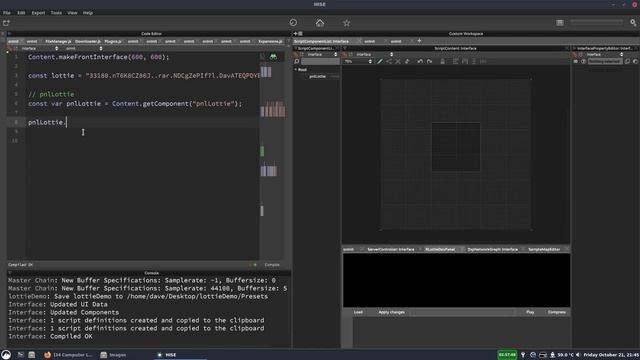Switch to ServerController Interface tab
This screenshot has height=360, width=640.
[x=391, y=249]
